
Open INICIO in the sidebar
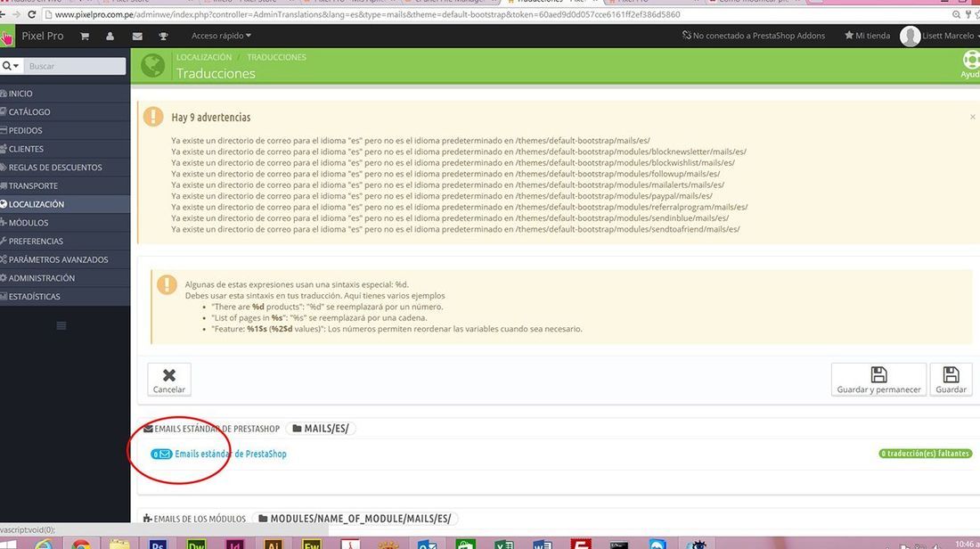coord(65,94)
